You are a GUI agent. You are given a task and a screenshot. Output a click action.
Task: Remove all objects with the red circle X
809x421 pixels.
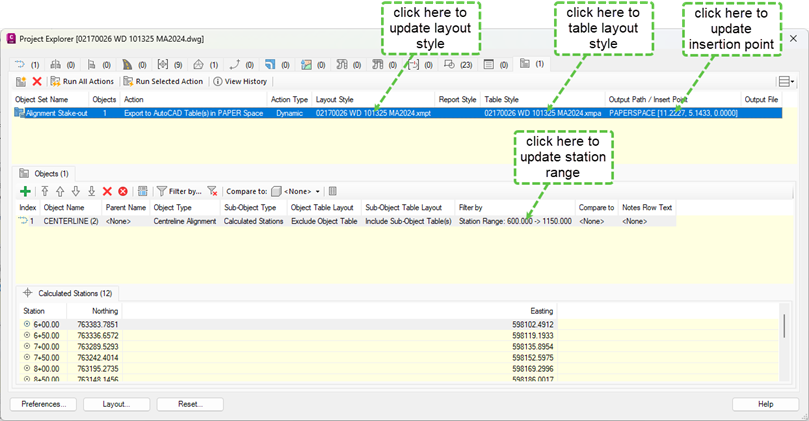(123, 191)
